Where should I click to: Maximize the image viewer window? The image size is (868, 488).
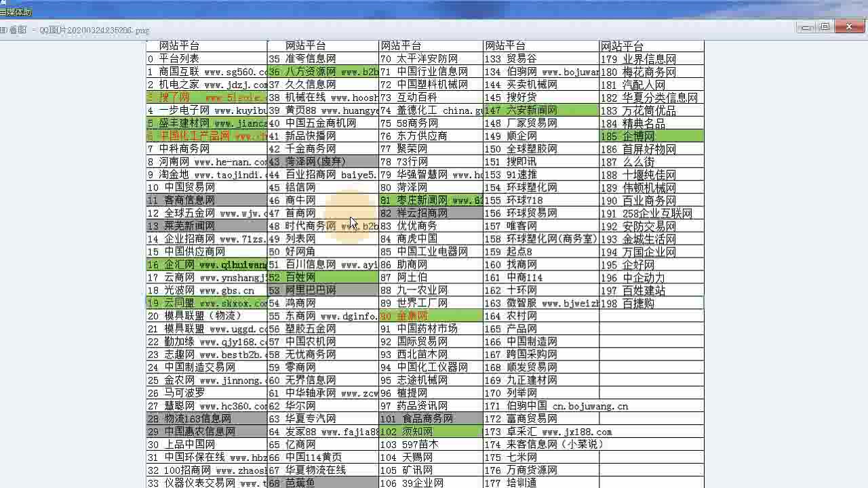coord(825,27)
